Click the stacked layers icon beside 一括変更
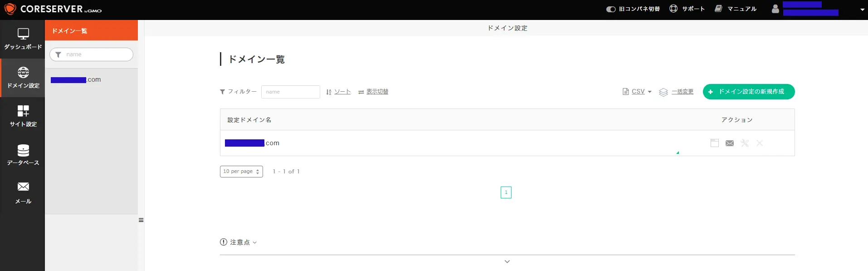Viewport: 868px width, 271px height. pos(663,92)
